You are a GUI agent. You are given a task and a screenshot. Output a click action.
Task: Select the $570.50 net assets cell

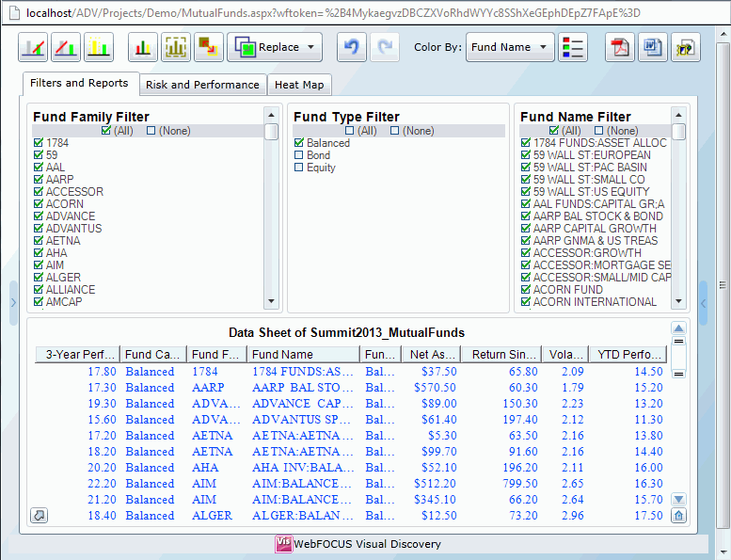[x=436, y=388]
